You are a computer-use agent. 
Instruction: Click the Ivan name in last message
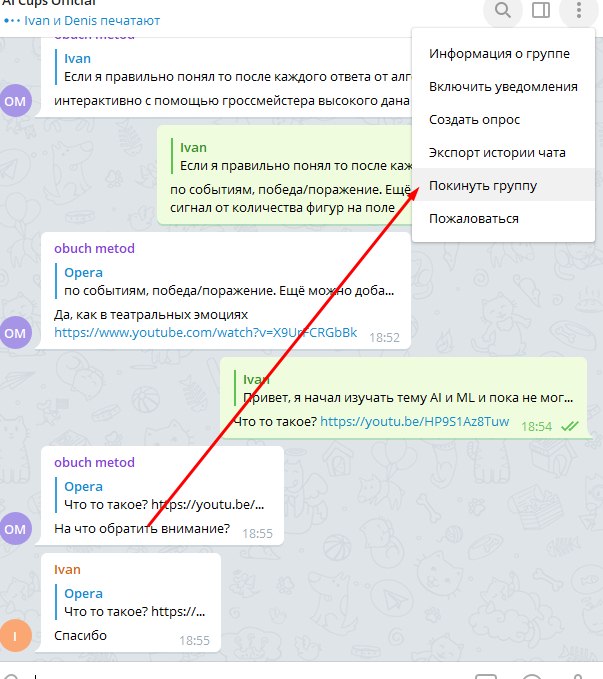tap(67, 569)
